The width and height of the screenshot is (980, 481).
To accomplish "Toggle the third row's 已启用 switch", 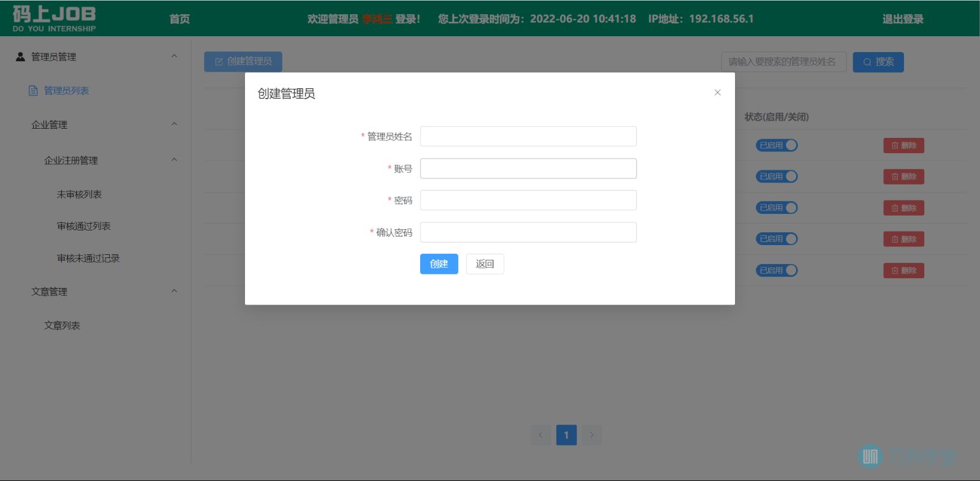I will [x=777, y=208].
